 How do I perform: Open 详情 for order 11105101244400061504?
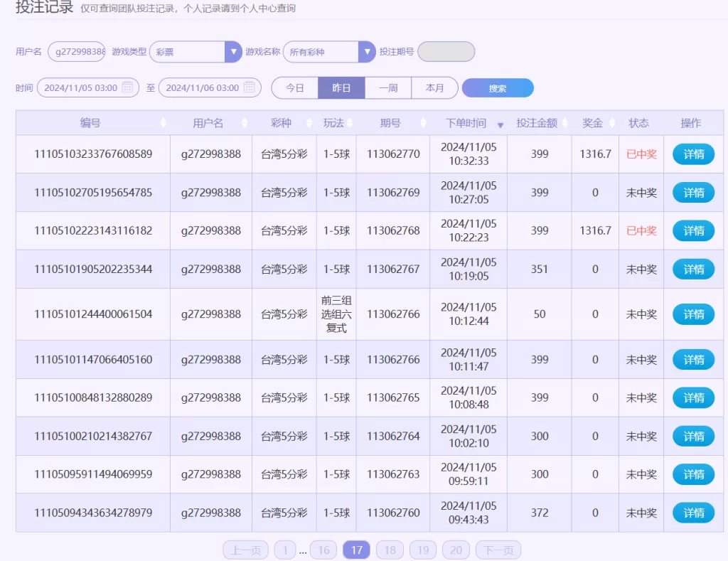[x=694, y=314]
